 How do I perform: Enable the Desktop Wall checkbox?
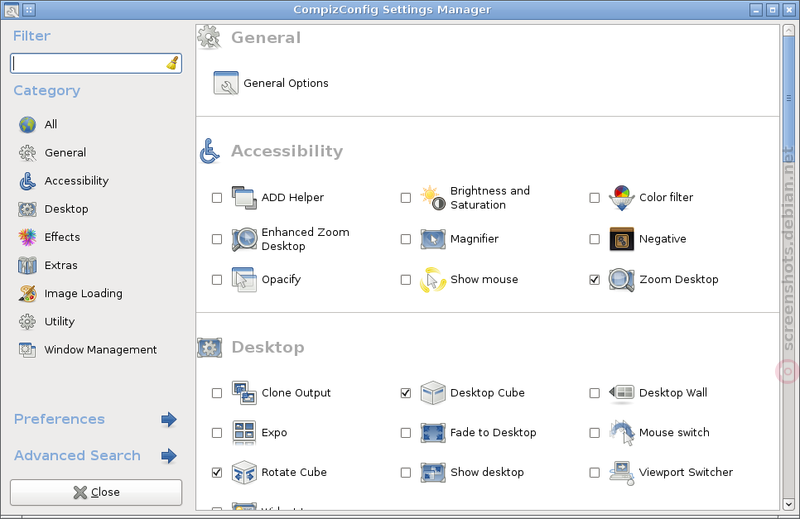[x=594, y=393]
